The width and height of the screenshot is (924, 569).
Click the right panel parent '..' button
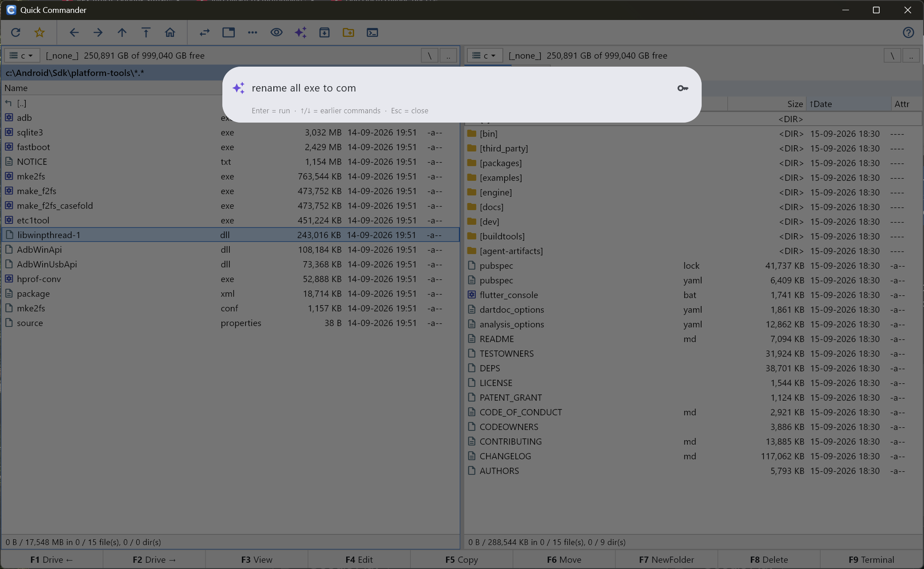tap(911, 56)
